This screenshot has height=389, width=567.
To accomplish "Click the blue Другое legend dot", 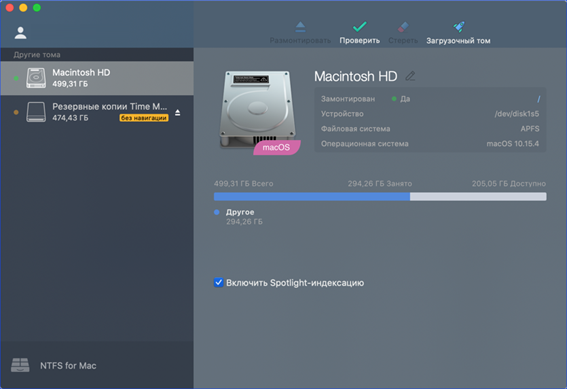I will (x=217, y=212).
